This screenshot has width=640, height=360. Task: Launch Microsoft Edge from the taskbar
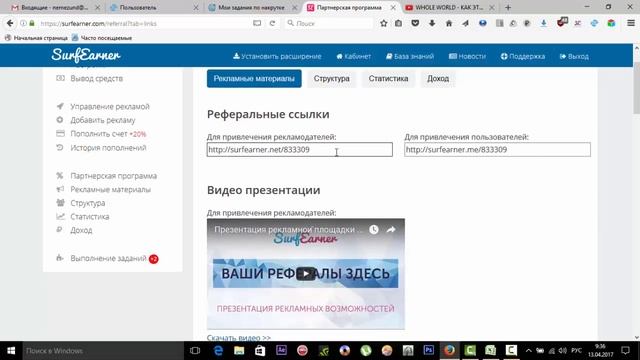[218, 351]
